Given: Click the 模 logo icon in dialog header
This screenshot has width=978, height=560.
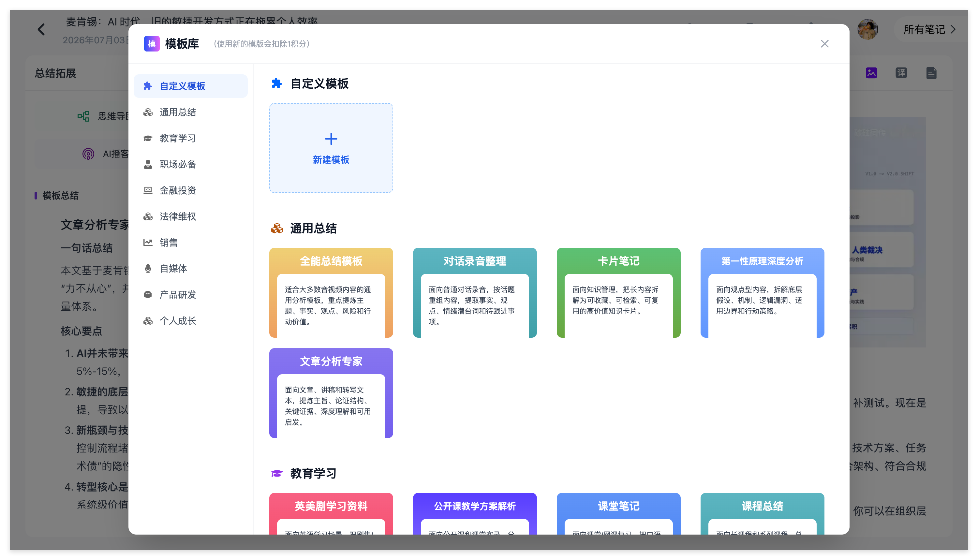Looking at the screenshot, I should click(152, 44).
